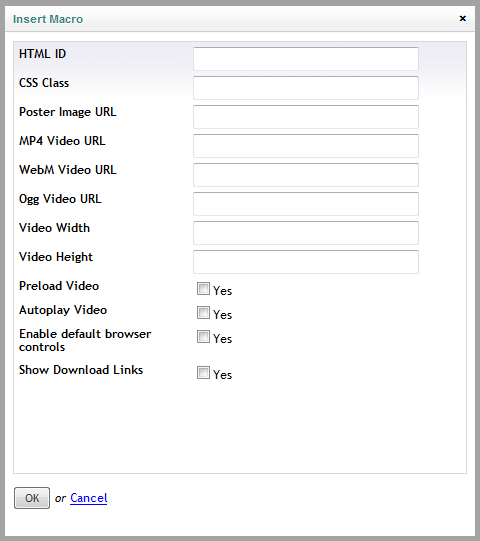Screen dimensions: 480x541
Task: Click Yes next to Enable default browser controls
Action: click(223, 339)
